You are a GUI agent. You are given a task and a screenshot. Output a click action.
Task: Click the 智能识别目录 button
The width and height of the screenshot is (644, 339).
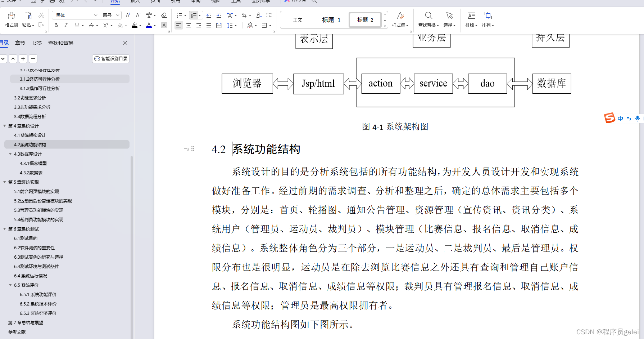click(111, 59)
